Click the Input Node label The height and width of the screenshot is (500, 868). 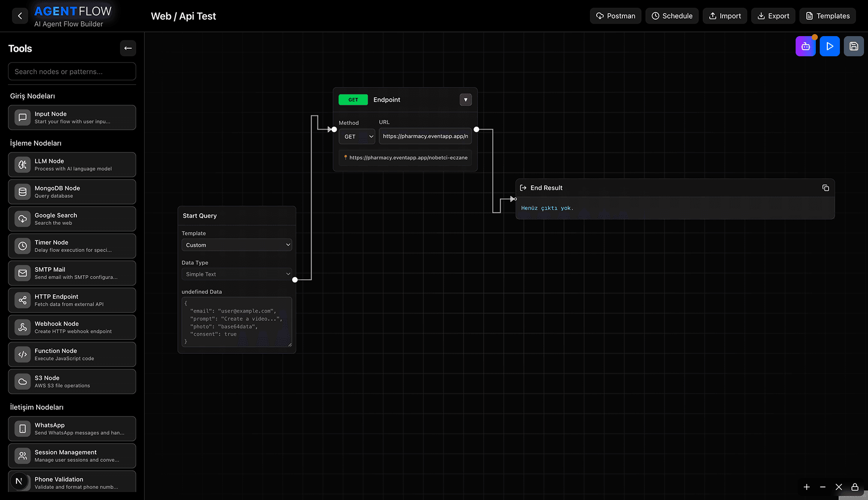point(51,114)
